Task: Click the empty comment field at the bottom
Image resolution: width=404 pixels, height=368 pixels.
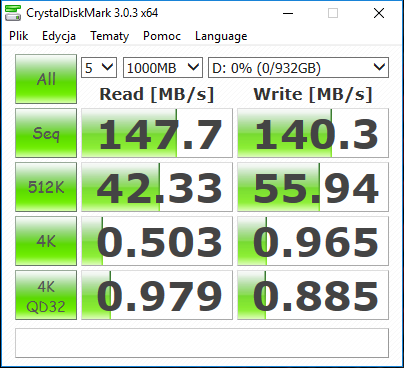Action: pos(202,343)
